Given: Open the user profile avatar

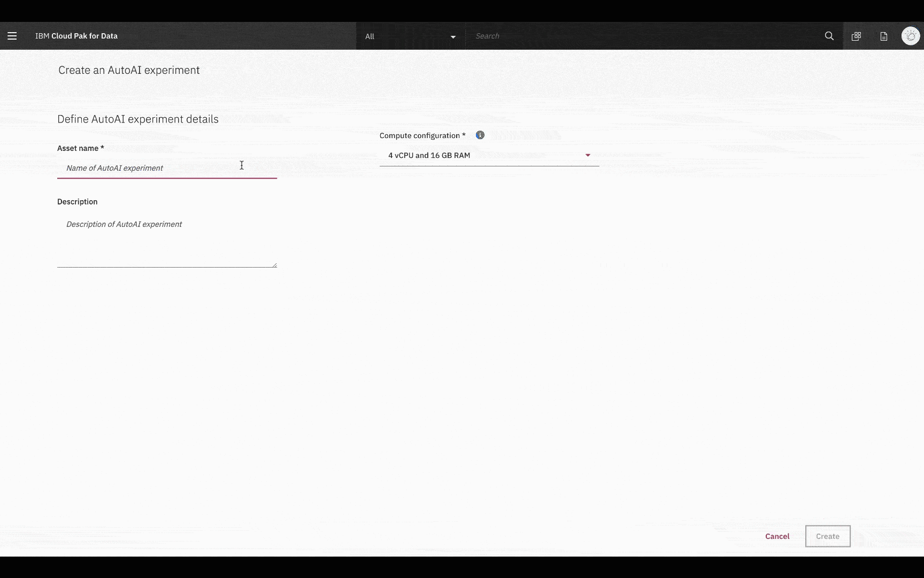Looking at the screenshot, I should 911,36.
